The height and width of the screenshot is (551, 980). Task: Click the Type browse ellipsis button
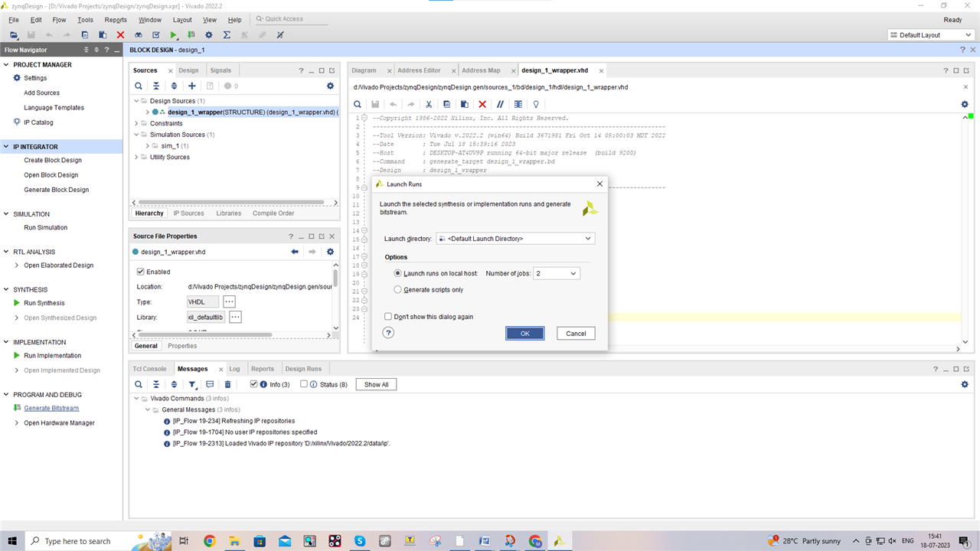(x=229, y=302)
